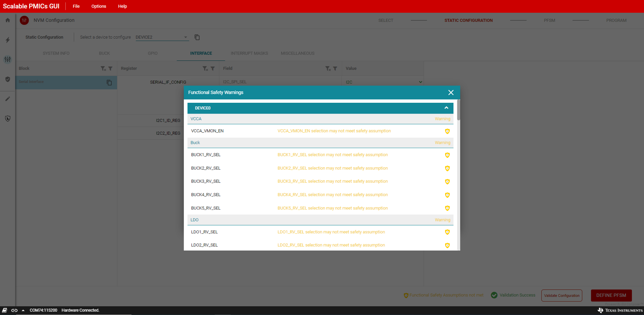Close the Functional Safety Warnings dialog
This screenshot has height=315, width=644.
click(x=451, y=93)
